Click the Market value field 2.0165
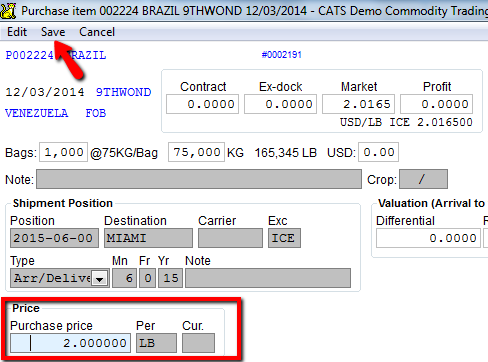 (x=358, y=104)
